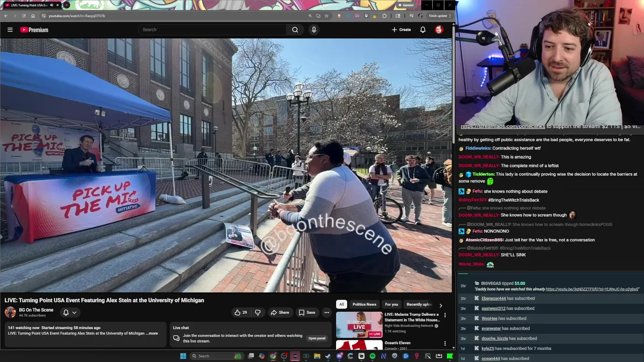
Task: Dislike the video with thumbs down
Action: pyautogui.click(x=258, y=312)
